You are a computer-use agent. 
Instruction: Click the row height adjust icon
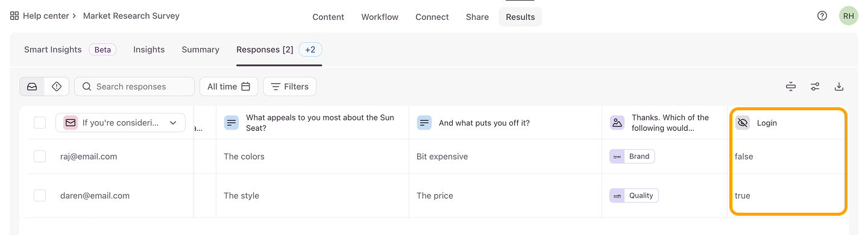click(791, 87)
